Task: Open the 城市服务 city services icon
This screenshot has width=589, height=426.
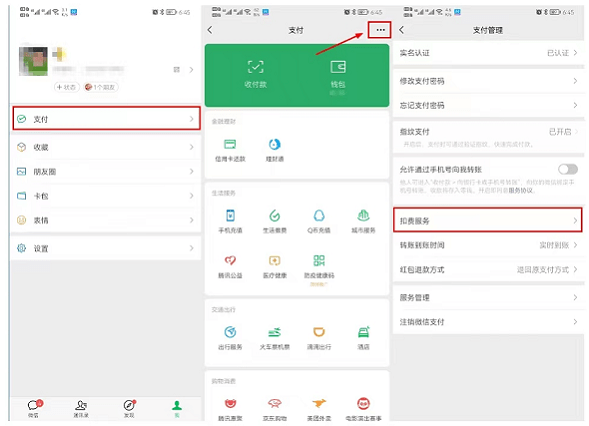Action: [x=363, y=215]
